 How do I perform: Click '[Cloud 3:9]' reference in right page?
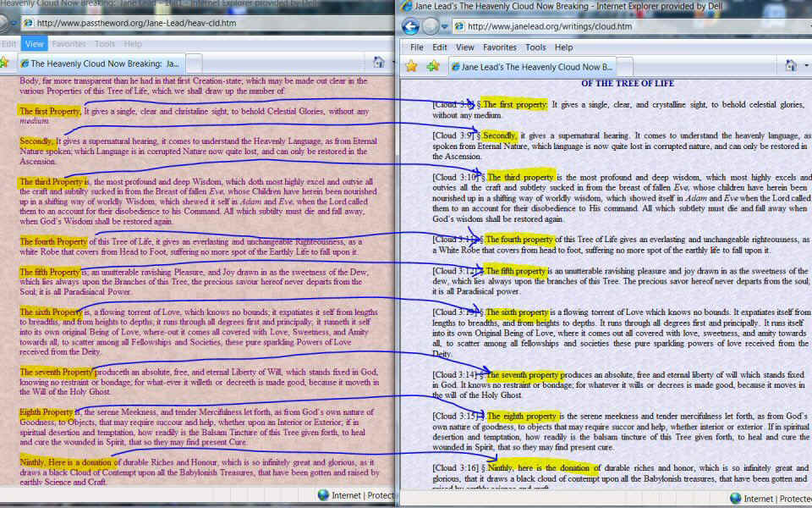(453, 135)
